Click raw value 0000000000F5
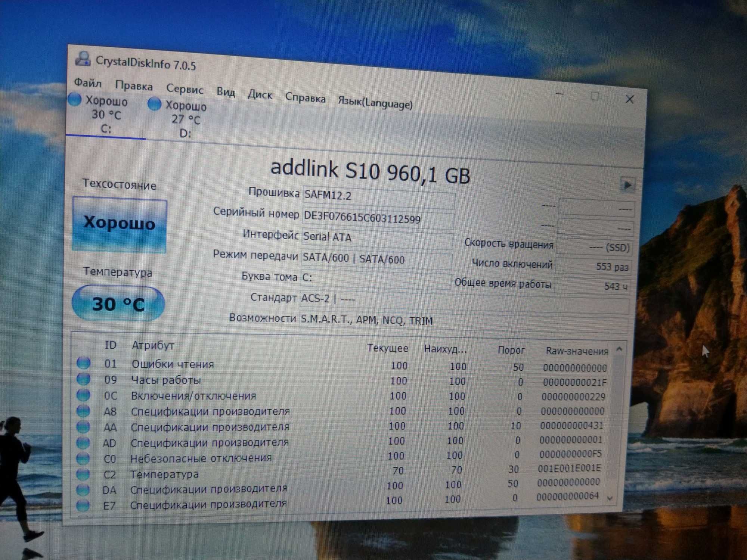This screenshot has height=560, width=747. (570, 454)
